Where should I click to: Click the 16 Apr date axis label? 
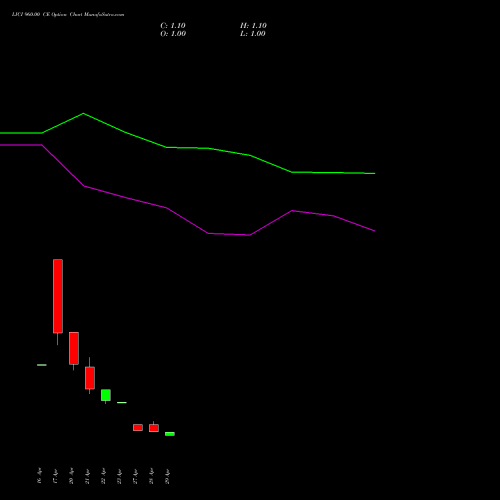[39, 476]
